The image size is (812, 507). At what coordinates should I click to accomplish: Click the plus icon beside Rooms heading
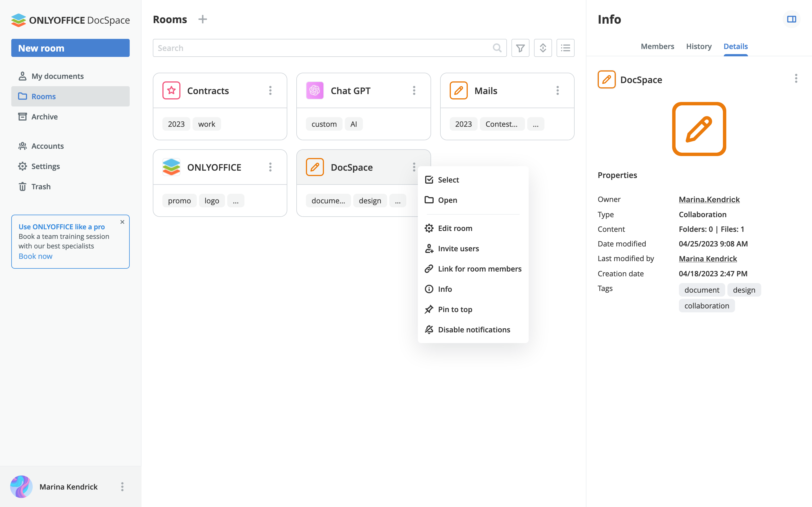pos(202,19)
